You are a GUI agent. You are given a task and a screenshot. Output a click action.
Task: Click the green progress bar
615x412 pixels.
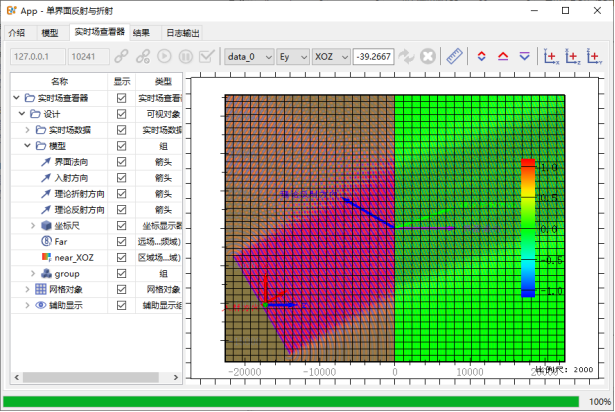point(291,401)
